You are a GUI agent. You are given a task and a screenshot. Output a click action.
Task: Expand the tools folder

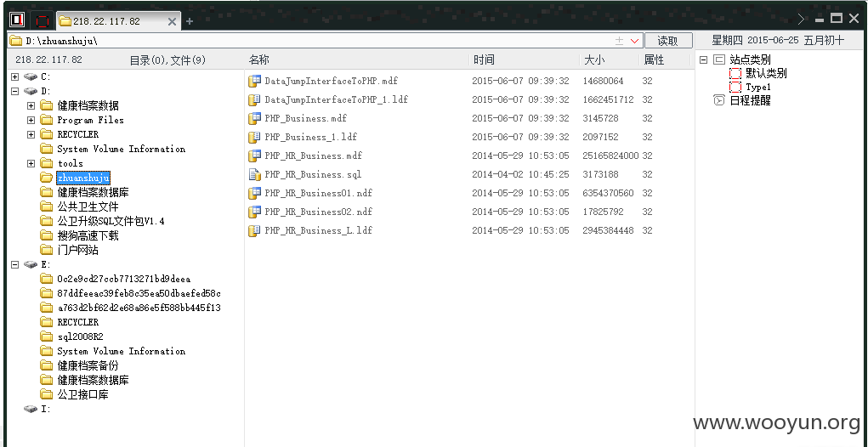click(x=31, y=163)
